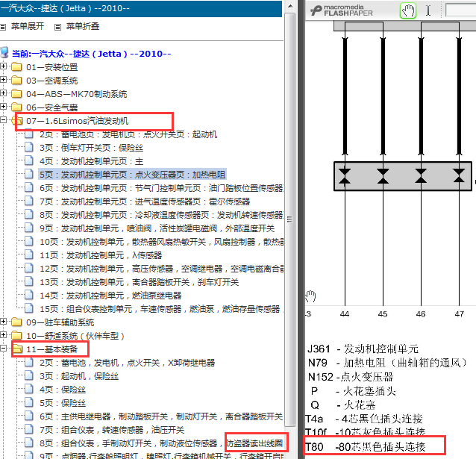Open 8页 冷却液温度传感器页 发动机转速传感器
This screenshot has height=459, width=476.
[x=161, y=215]
